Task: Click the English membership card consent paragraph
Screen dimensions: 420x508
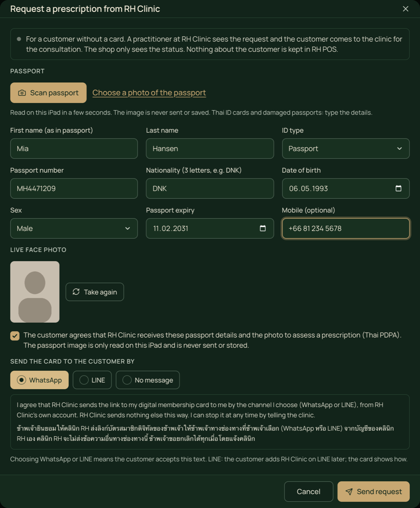Action: [200, 410]
